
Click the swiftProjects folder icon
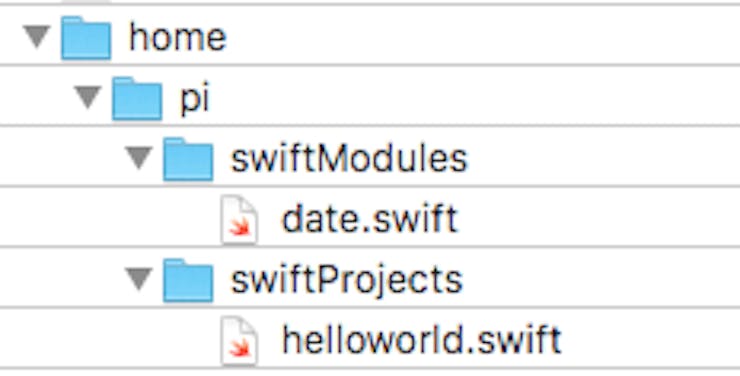pos(188,280)
